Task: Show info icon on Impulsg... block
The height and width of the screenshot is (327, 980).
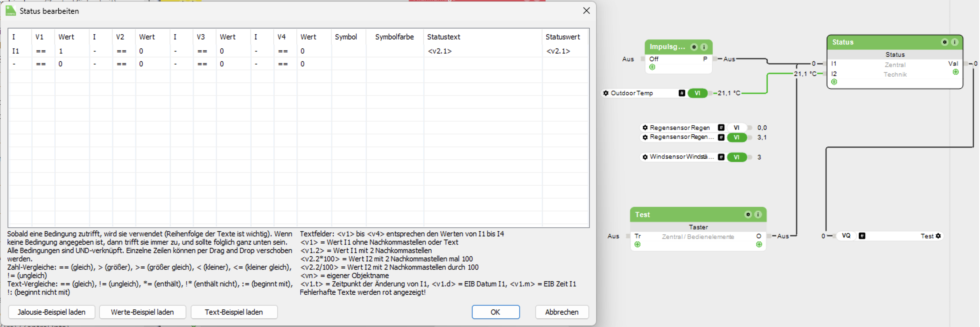Action: click(x=704, y=47)
